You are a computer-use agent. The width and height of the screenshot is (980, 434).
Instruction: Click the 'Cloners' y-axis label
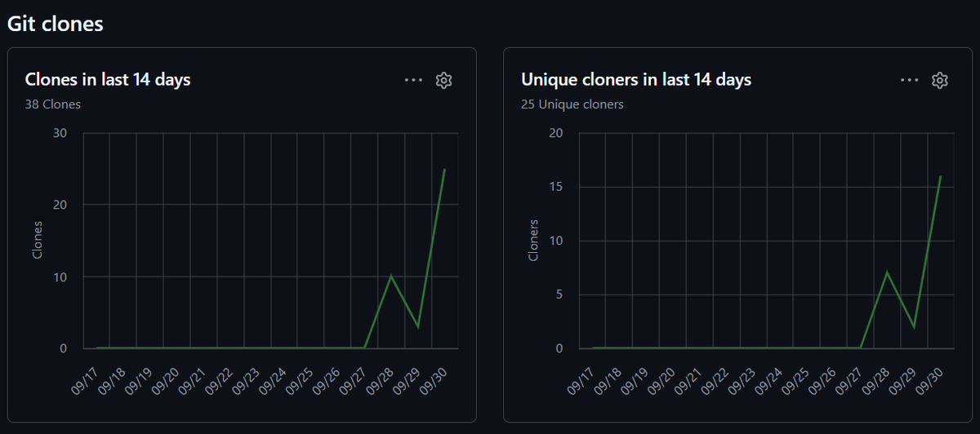pyautogui.click(x=533, y=240)
